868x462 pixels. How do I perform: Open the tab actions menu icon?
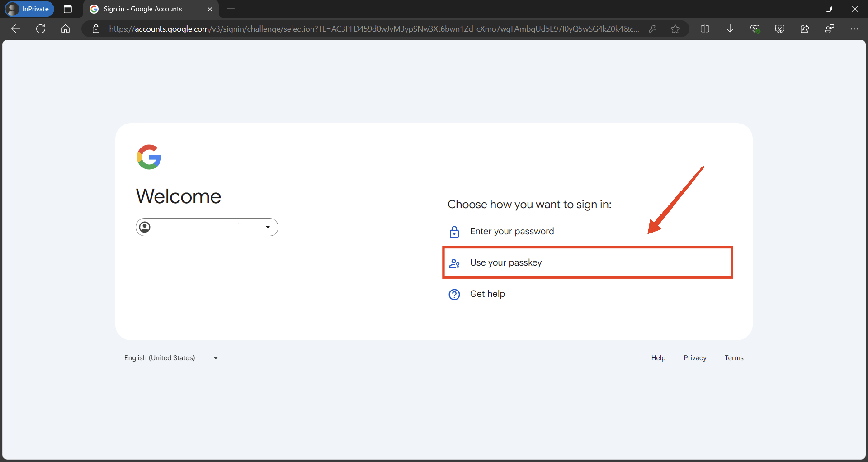(68, 9)
